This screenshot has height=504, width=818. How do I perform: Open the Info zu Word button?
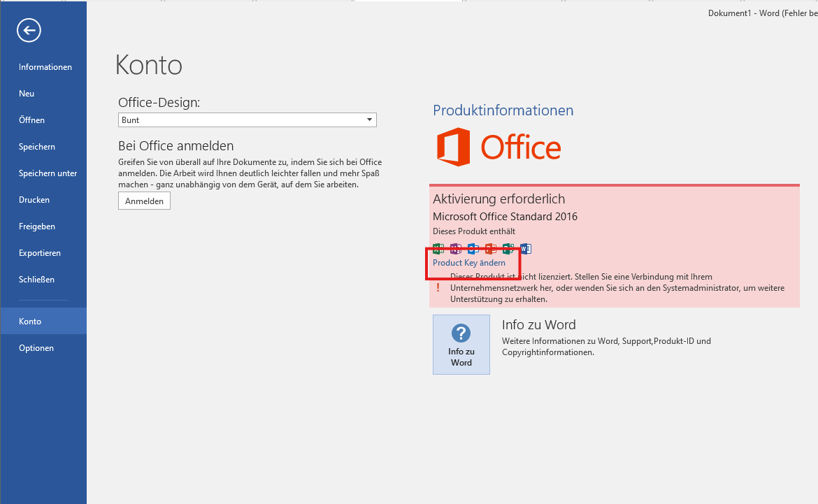tap(461, 344)
